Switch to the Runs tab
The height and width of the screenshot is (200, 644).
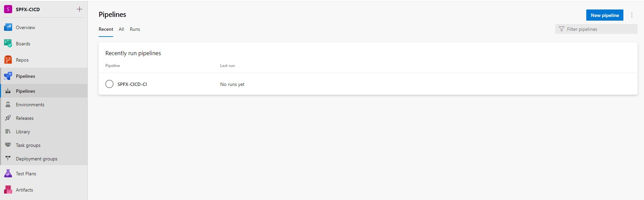click(135, 29)
